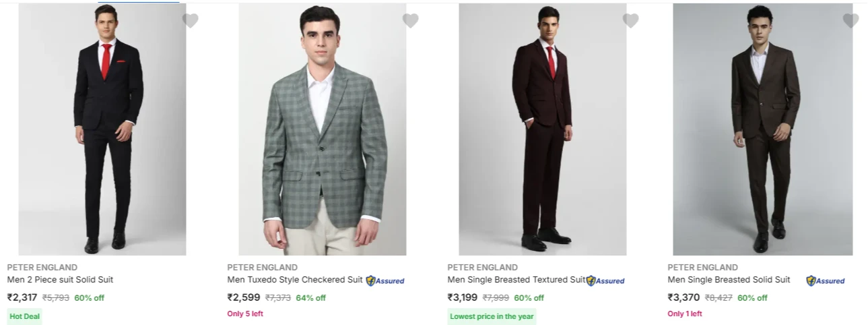Tap heart icon on checkered tuxedo suit
The width and height of the screenshot is (868, 325).
click(411, 21)
